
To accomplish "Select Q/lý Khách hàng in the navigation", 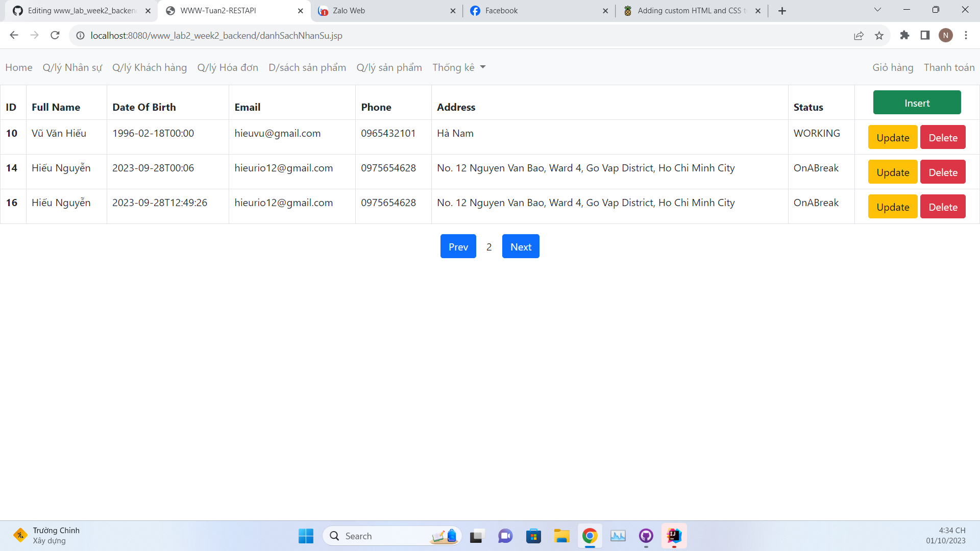I will pos(150,67).
